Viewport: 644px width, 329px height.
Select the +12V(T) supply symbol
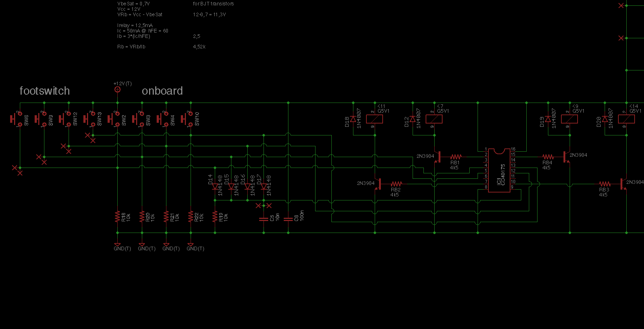pyautogui.click(x=117, y=89)
